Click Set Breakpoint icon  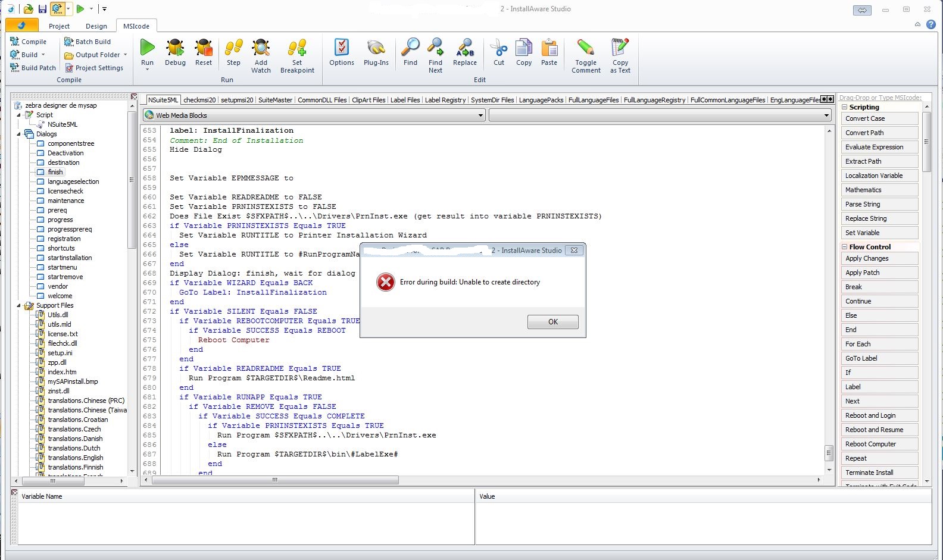point(297,47)
